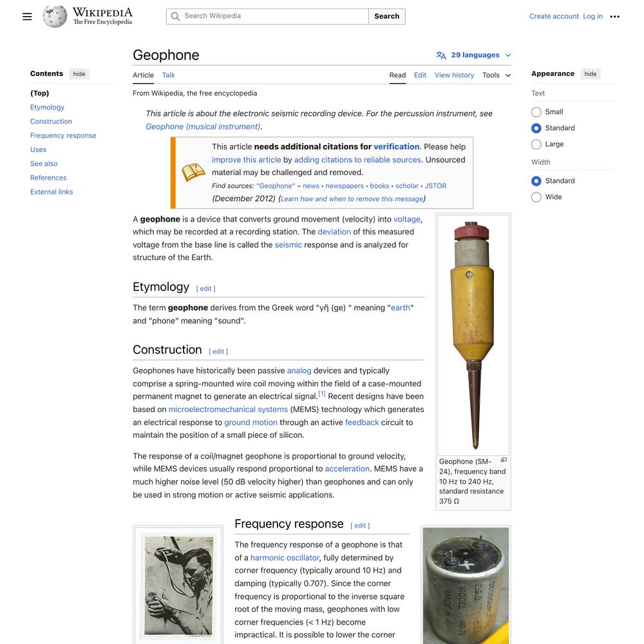The width and height of the screenshot is (644, 644).
Task: Click the Search button
Action: (x=387, y=17)
